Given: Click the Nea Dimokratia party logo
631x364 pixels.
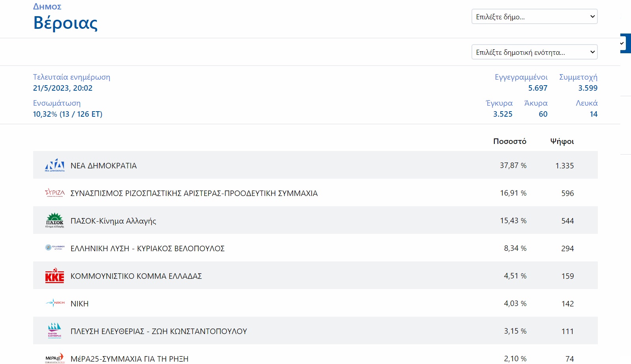Looking at the screenshot, I should 54,165.
